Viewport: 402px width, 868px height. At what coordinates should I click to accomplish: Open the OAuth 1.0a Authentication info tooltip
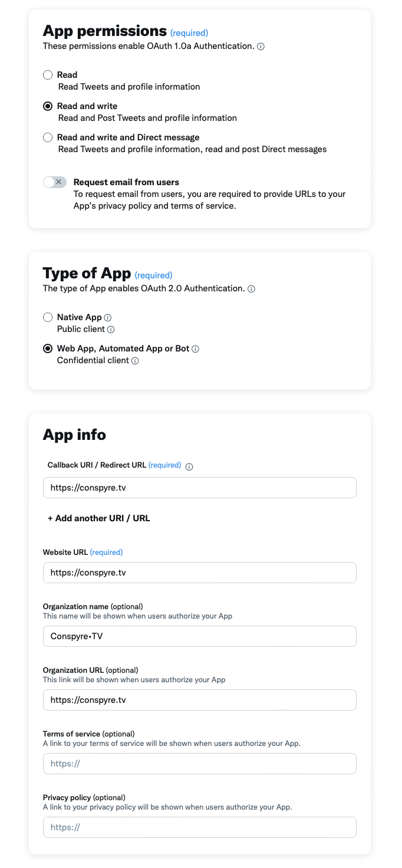(x=262, y=46)
